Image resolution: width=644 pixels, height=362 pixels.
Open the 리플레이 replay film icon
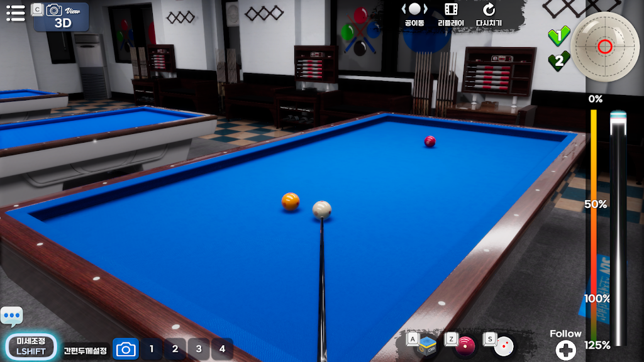coord(451,15)
